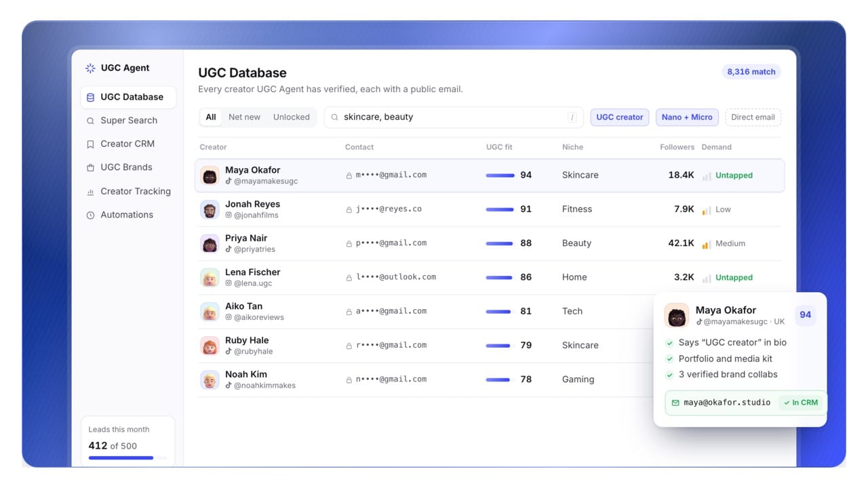
Task: Click the clock icon beside Automations
Action: coord(90,215)
